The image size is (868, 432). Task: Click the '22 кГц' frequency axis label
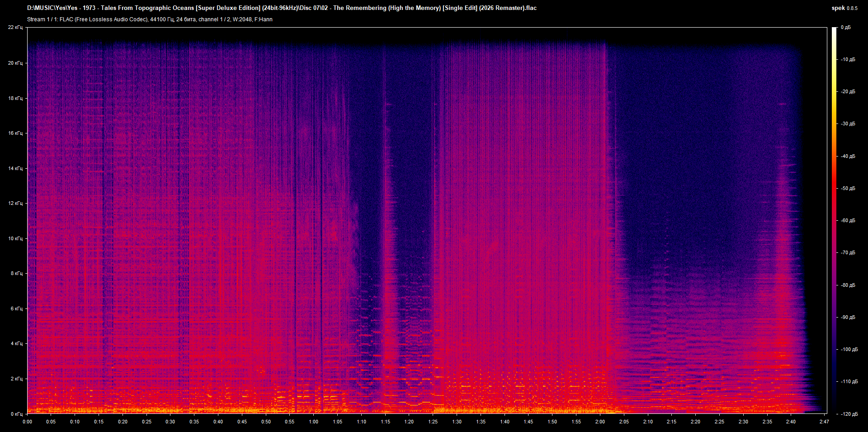coord(15,27)
